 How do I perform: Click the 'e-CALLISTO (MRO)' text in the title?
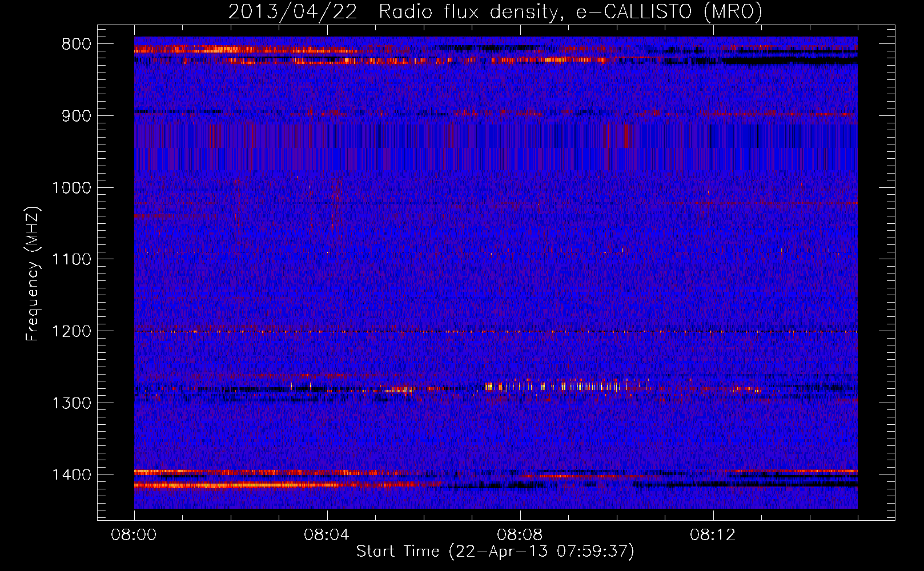[x=669, y=11]
